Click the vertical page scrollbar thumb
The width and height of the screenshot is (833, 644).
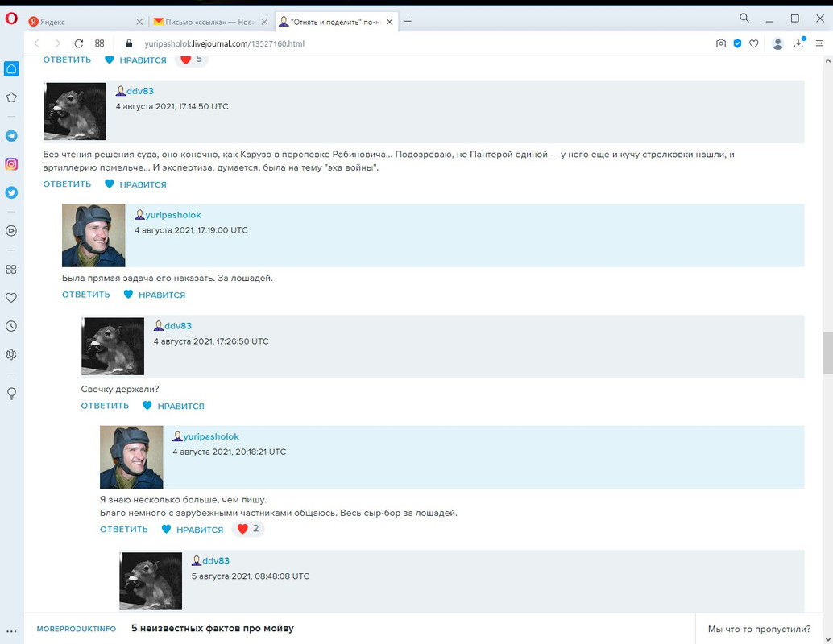[827, 353]
